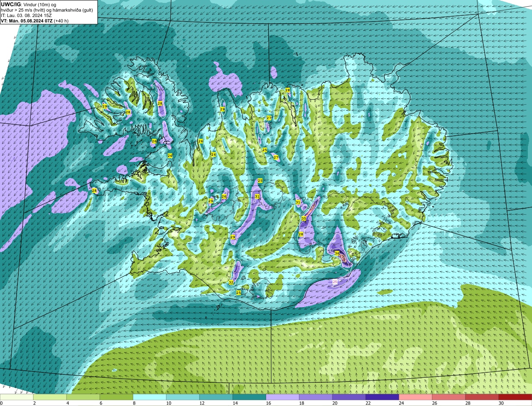Pick the 10–12 aqua legend swatch

click(x=183, y=397)
